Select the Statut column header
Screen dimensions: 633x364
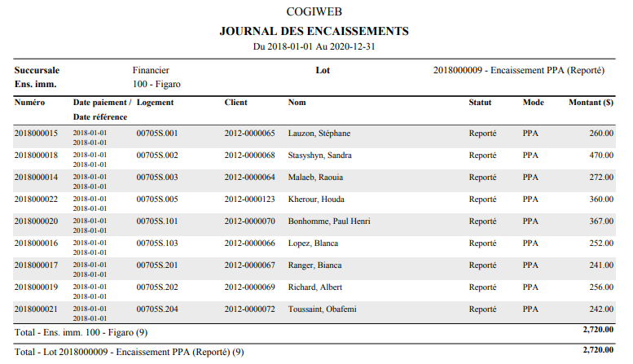coord(480,103)
